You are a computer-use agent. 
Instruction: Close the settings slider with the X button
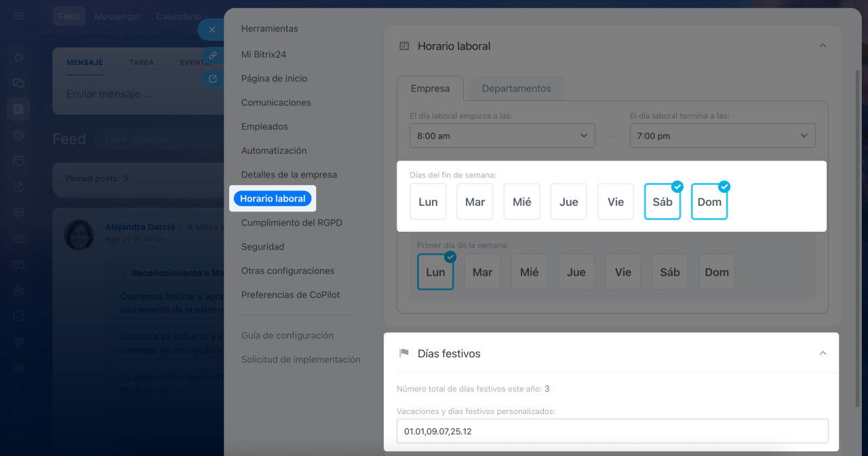click(x=212, y=30)
